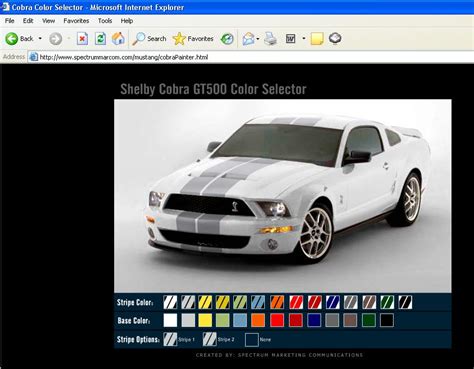Image resolution: width=474 pixels, height=369 pixels.
Task: Set Base Color to navy blue
Action: point(314,320)
